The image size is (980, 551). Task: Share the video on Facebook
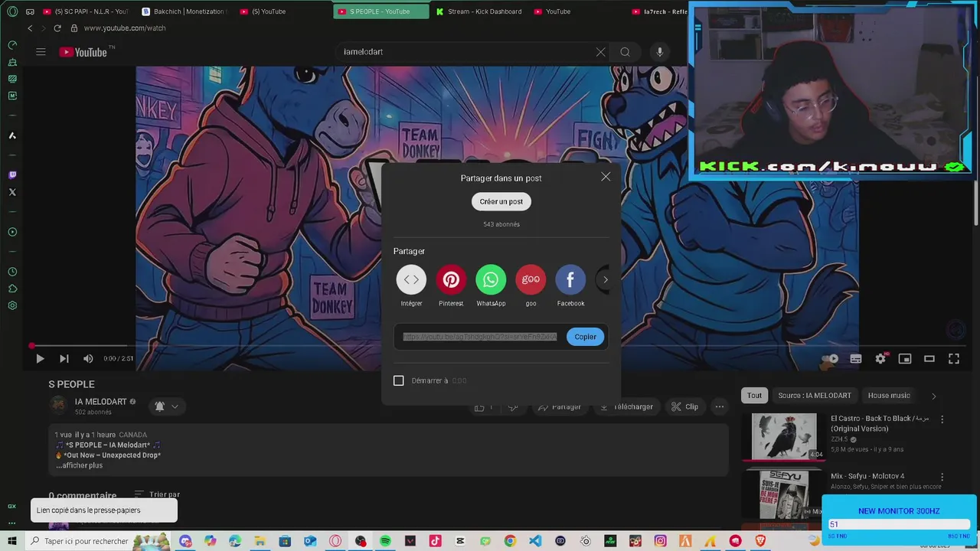[570, 279]
